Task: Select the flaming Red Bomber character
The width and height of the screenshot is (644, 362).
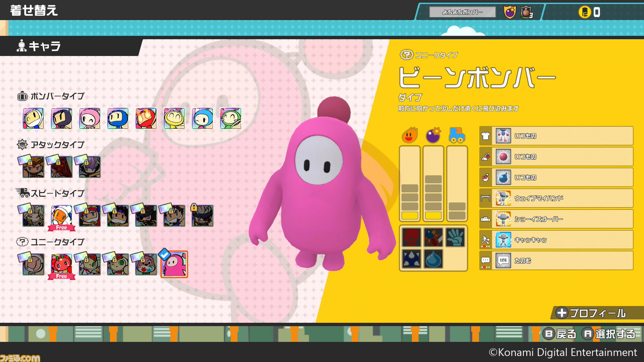Action: (146, 119)
